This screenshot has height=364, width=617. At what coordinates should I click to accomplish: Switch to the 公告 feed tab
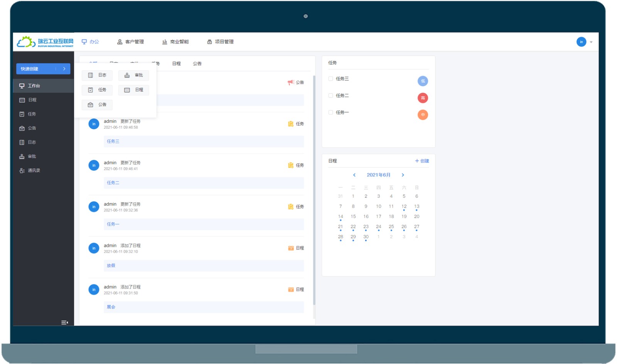pos(197,64)
